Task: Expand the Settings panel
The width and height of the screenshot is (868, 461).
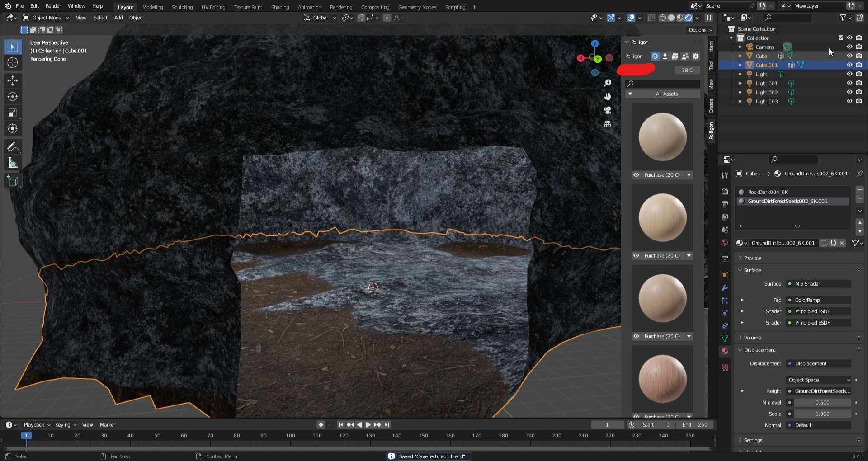Action: pyautogui.click(x=753, y=440)
